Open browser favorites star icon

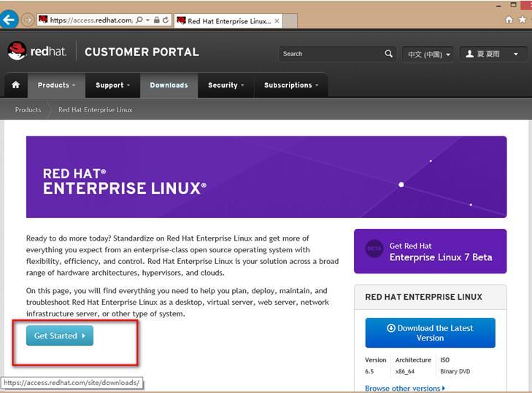pos(523,20)
